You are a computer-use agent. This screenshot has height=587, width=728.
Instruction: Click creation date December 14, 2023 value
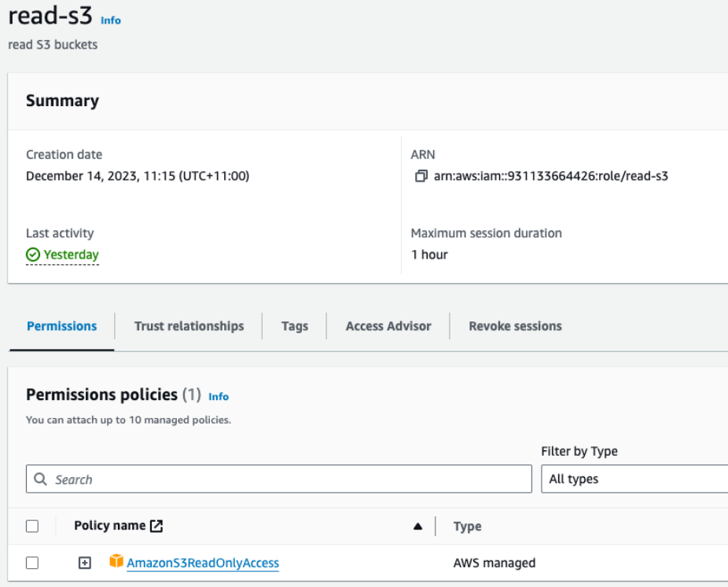(138, 176)
